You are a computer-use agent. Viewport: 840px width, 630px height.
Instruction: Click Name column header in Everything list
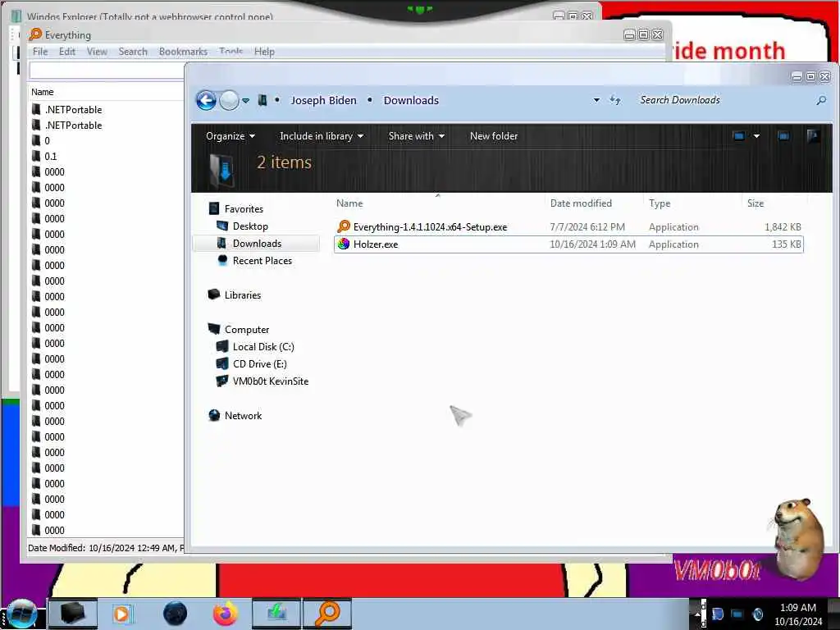tap(106, 92)
